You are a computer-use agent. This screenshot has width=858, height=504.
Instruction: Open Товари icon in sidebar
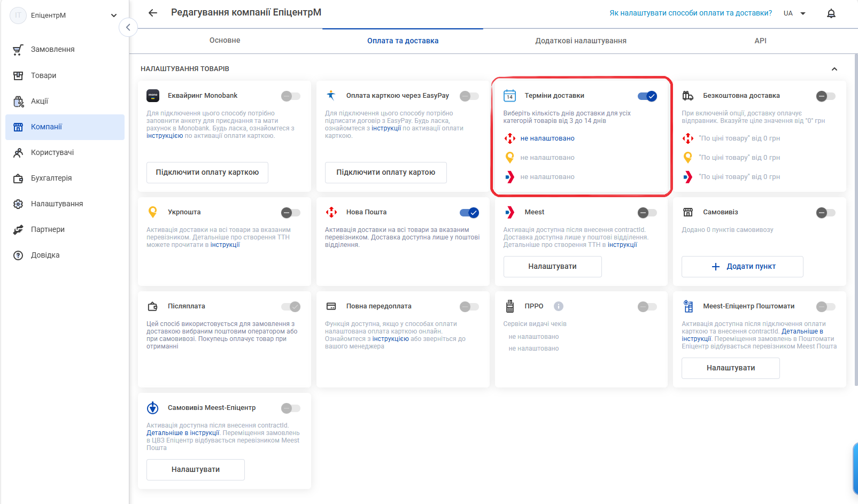tap(18, 75)
